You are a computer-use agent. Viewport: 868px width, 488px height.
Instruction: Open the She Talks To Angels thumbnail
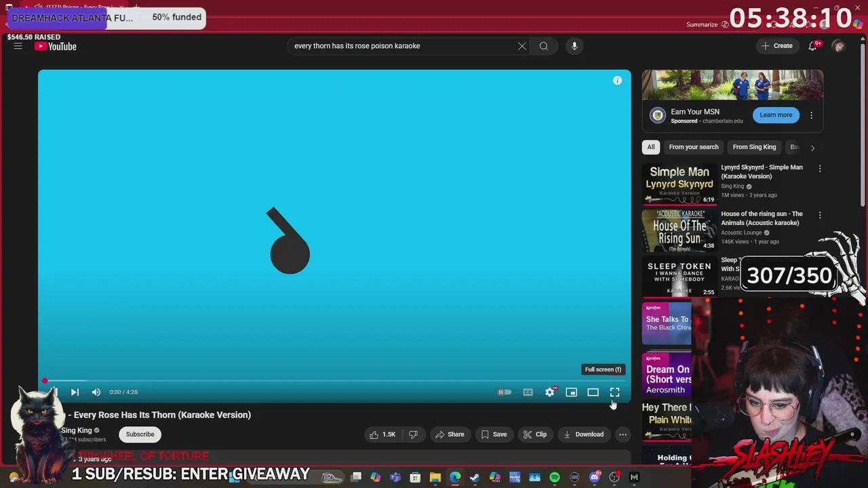click(x=667, y=324)
